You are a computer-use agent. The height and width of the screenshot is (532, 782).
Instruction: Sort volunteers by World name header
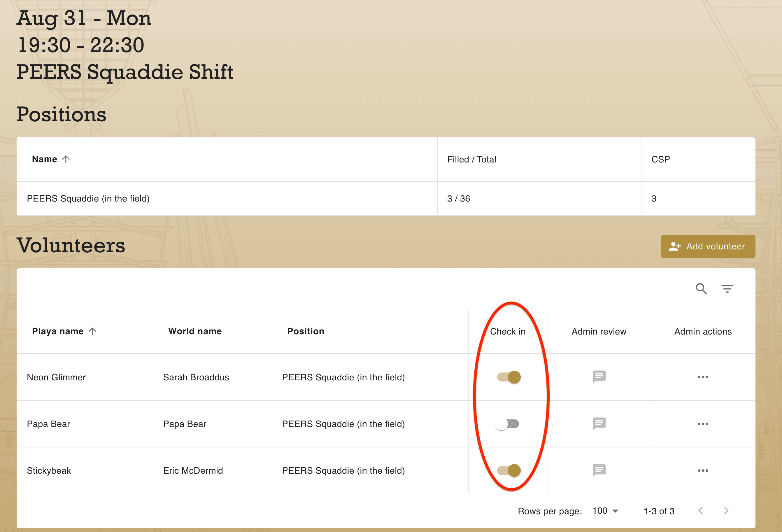pos(195,331)
